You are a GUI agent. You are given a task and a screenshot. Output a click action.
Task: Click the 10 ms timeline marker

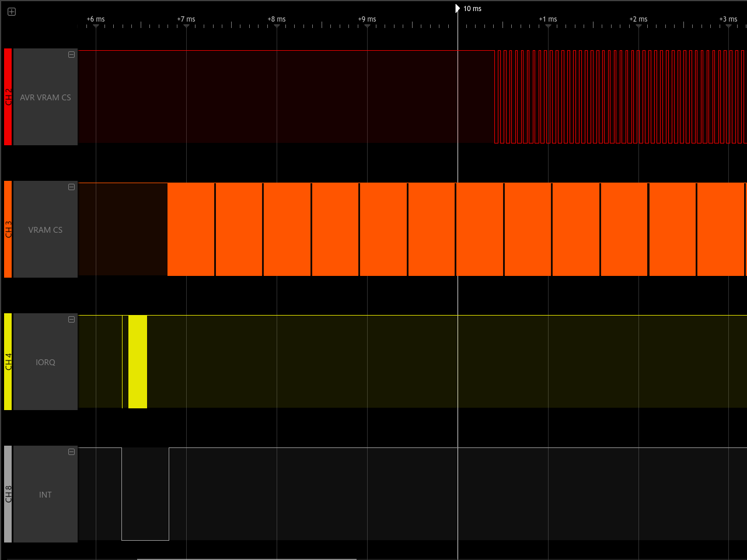[x=458, y=8]
